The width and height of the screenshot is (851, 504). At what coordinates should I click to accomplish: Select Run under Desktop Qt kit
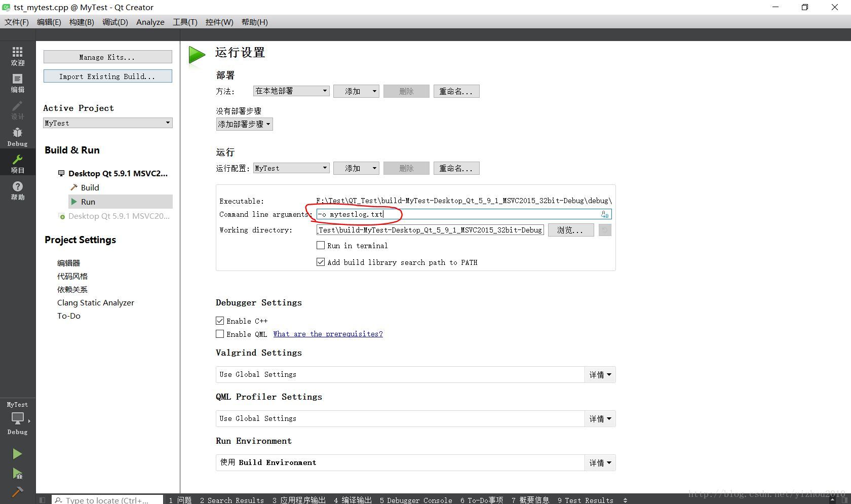tap(121, 202)
